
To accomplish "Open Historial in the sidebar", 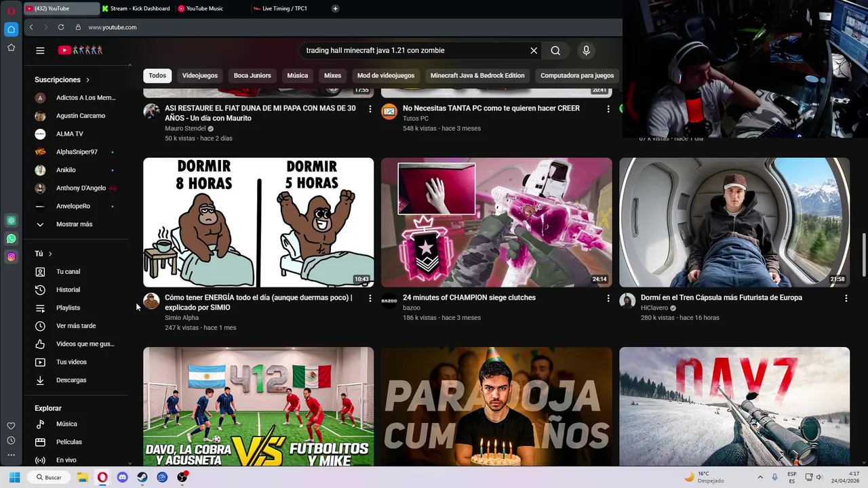I will coord(68,290).
